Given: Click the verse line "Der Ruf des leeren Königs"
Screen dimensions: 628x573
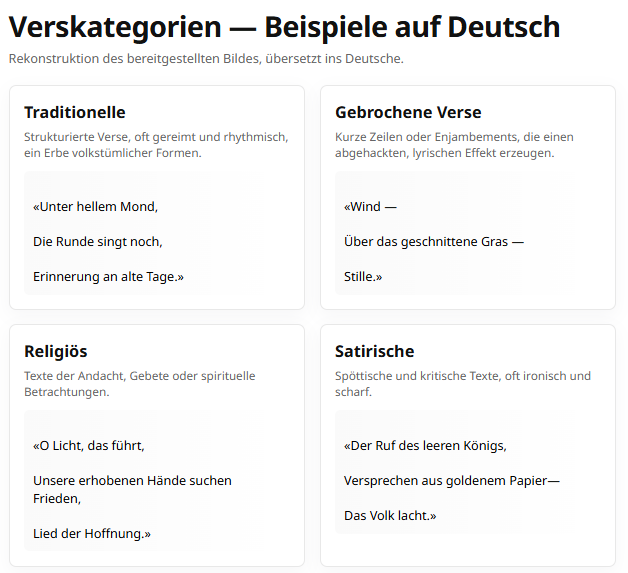Looking at the screenshot, I should (425, 446).
